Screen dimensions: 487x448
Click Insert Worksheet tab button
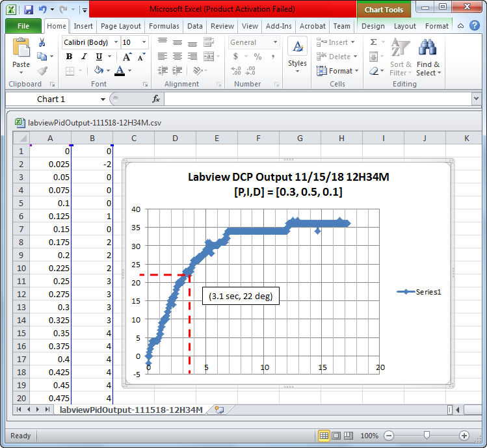219,410
